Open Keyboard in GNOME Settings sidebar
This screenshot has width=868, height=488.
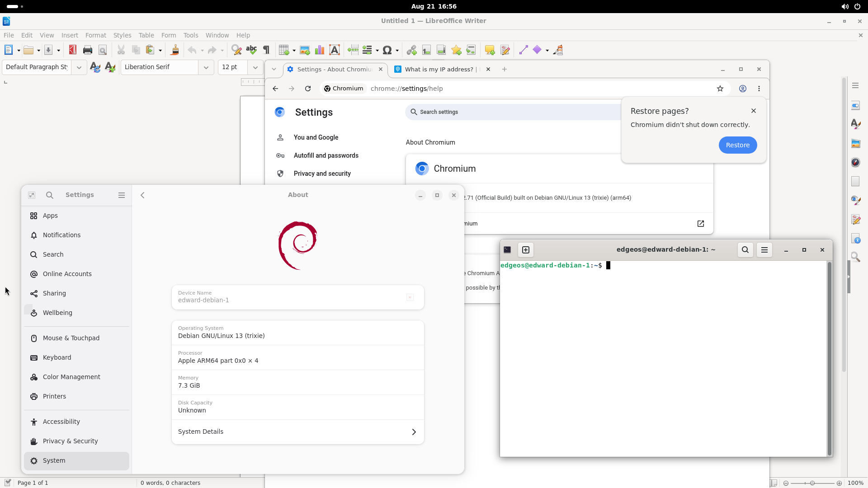tap(76, 357)
